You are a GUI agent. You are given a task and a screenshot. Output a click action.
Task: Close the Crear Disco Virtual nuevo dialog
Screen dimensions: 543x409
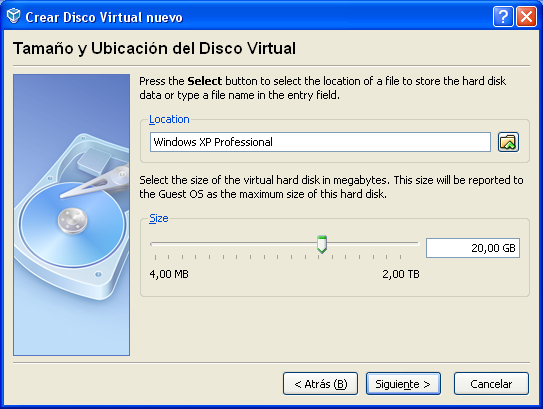point(526,16)
